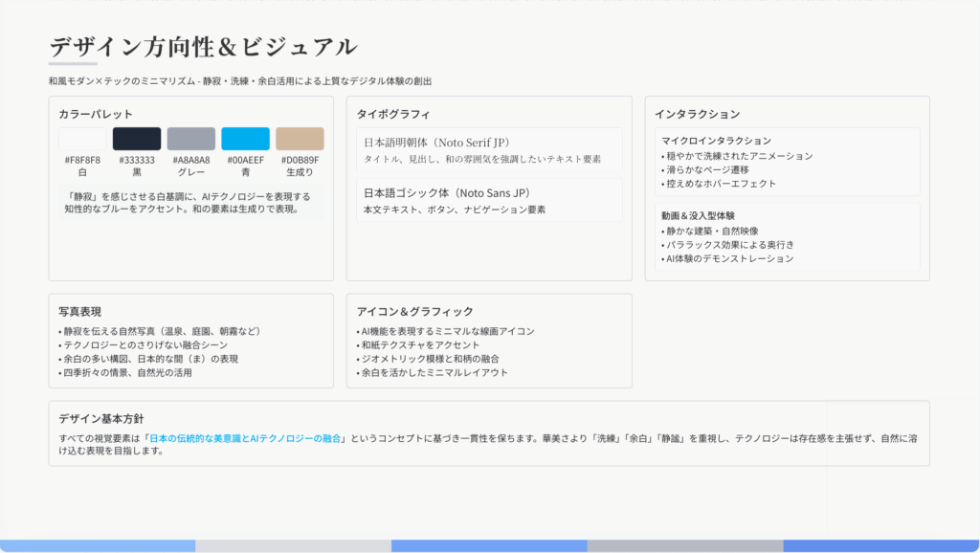Click the first light-blue segment of bottom bar

point(98,545)
